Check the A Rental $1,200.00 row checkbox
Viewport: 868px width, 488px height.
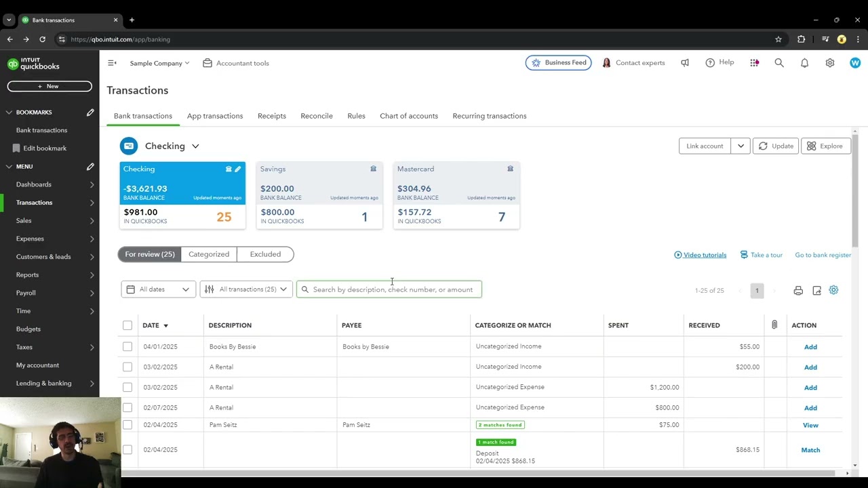pos(127,387)
